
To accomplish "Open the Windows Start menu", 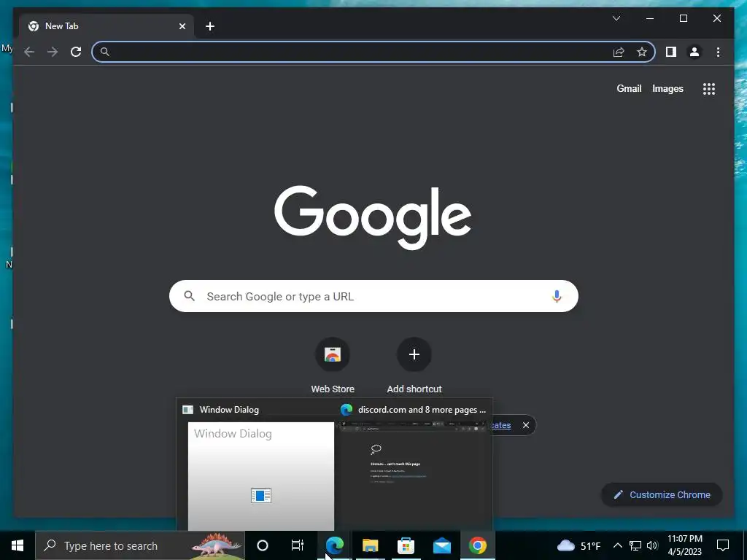I will 18,545.
